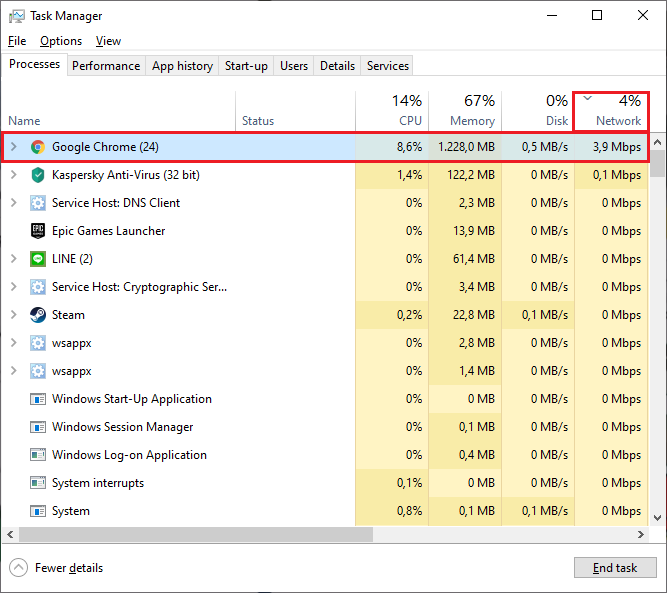Expand the Google Chrome (24) process group

[14, 147]
